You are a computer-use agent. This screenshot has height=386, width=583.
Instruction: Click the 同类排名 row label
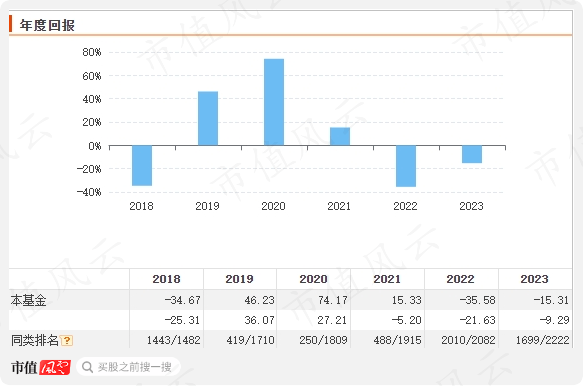(x=35, y=340)
